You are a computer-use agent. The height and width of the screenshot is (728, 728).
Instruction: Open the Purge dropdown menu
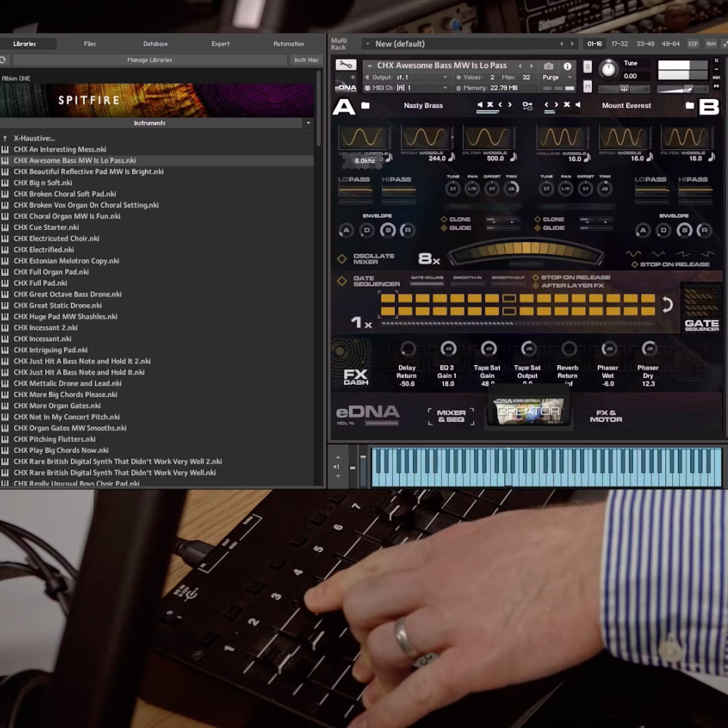(x=570, y=77)
